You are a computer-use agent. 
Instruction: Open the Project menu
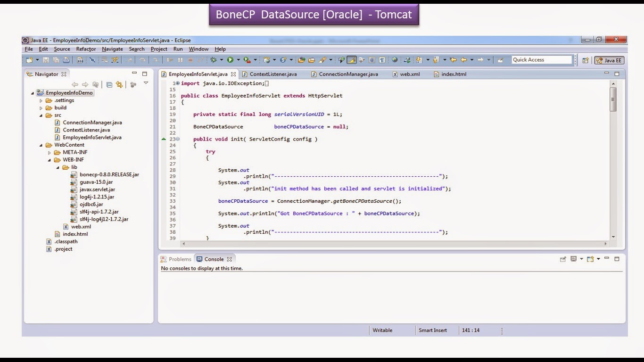(159, 49)
